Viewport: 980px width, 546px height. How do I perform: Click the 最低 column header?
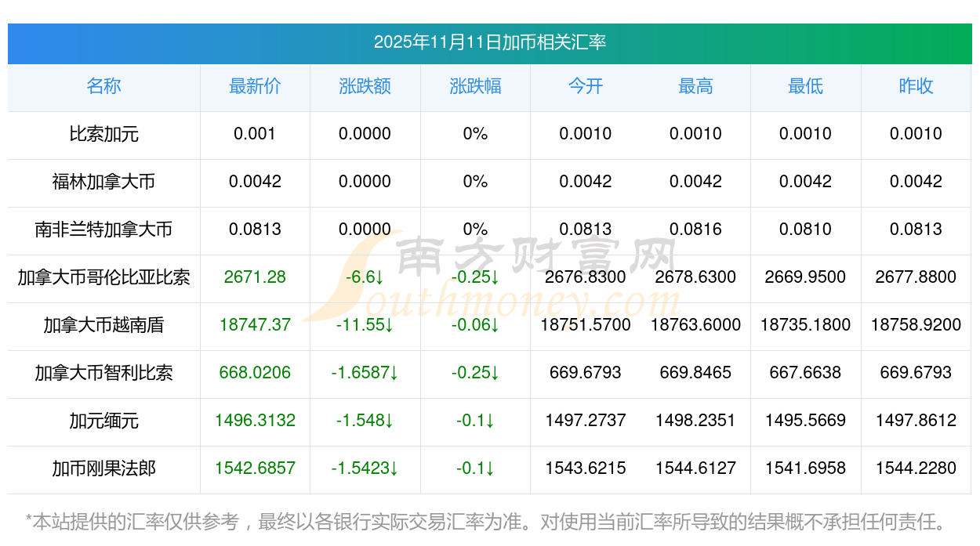805,86
